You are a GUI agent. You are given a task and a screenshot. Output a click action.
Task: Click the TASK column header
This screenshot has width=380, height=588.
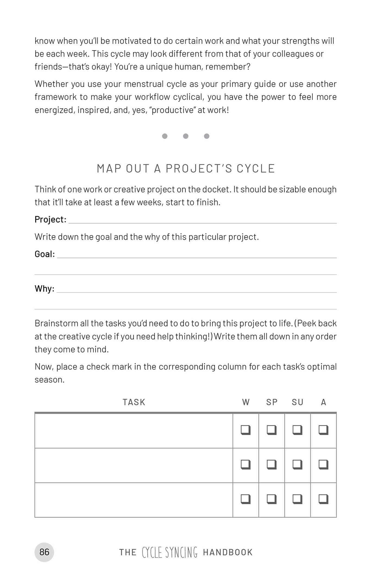(x=134, y=402)
